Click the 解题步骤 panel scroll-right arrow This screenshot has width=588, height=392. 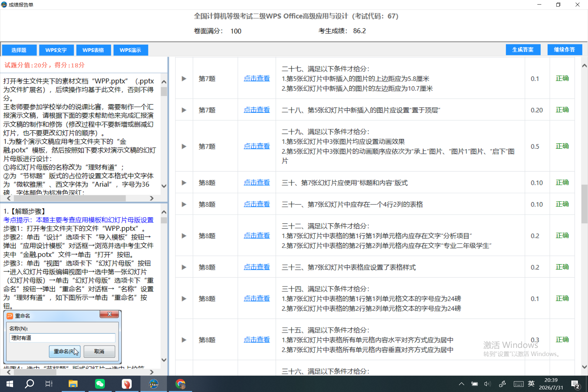[x=152, y=372]
